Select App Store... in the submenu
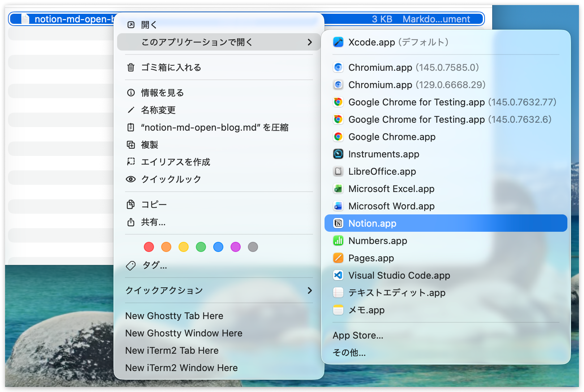Image resolution: width=584 pixels, height=392 pixels. click(446, 335)
